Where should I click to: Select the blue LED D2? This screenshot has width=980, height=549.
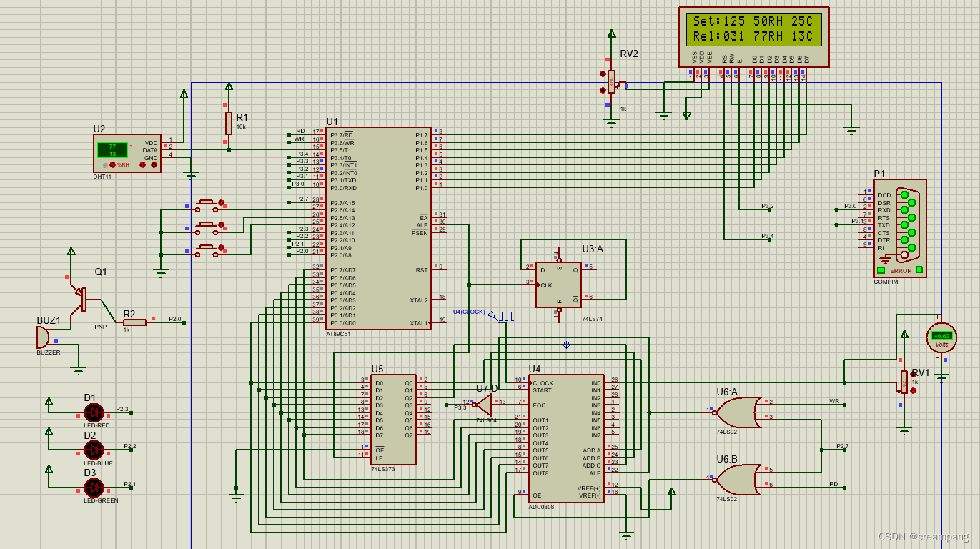[x=94, y=450]
